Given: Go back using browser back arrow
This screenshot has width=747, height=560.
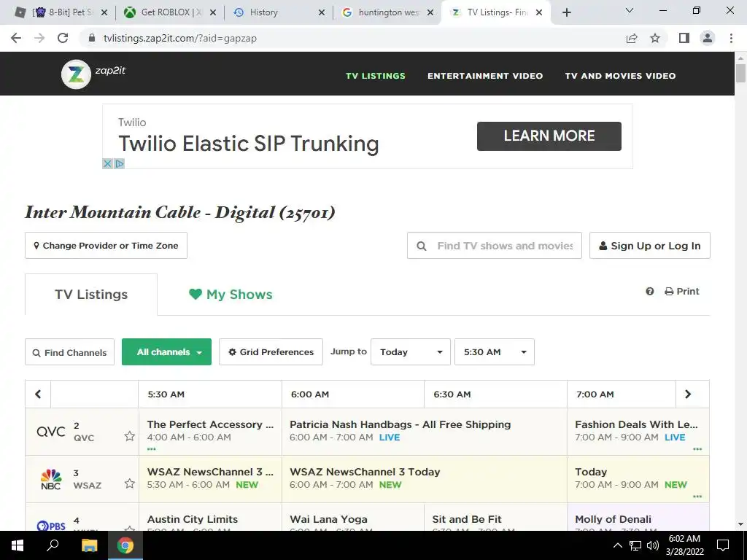Looking at the screenshot, I should [16, 38].
